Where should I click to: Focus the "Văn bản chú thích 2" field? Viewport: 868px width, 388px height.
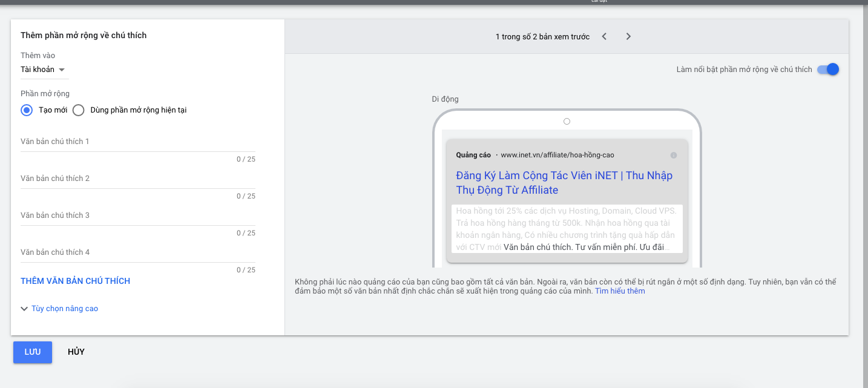point(138,179)
